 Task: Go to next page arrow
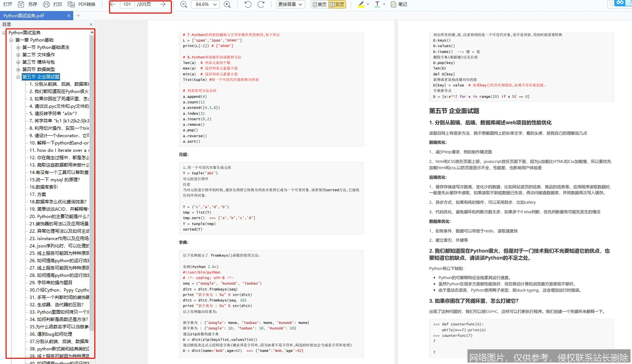coord(163,4)
